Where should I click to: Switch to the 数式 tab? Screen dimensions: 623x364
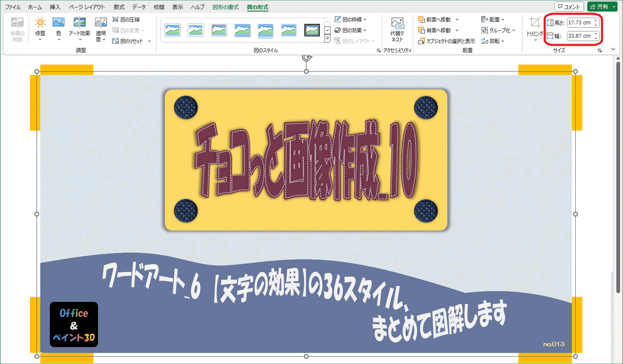click(x=119, y=7)
